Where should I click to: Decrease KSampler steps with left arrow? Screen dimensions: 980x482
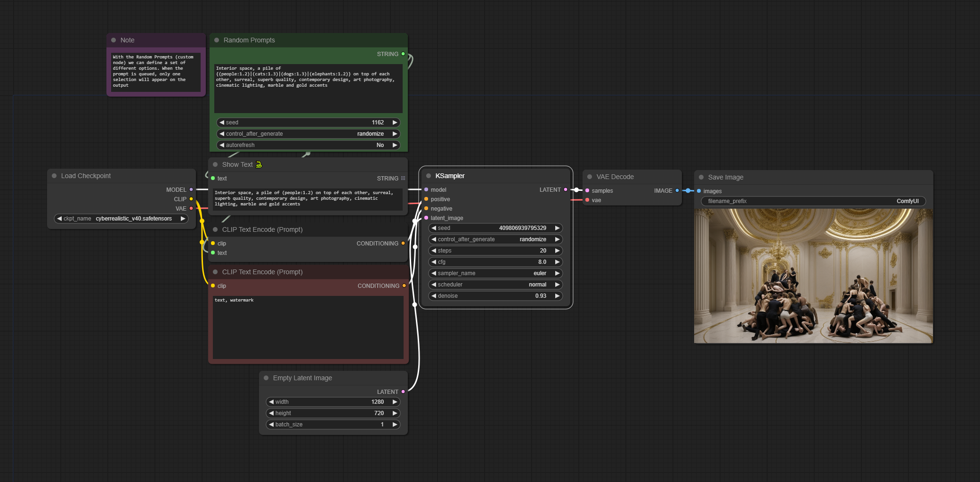coord(434,251)
